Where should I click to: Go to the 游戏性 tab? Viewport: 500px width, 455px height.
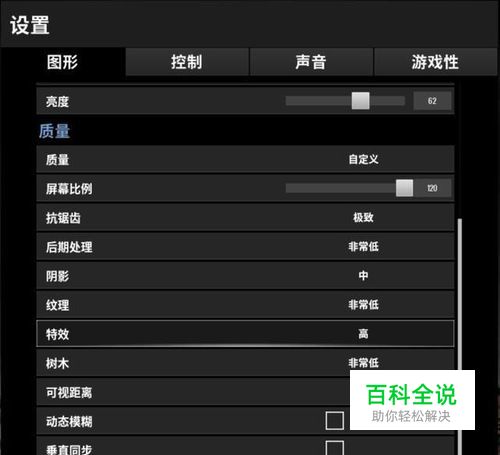click(435, 62)
